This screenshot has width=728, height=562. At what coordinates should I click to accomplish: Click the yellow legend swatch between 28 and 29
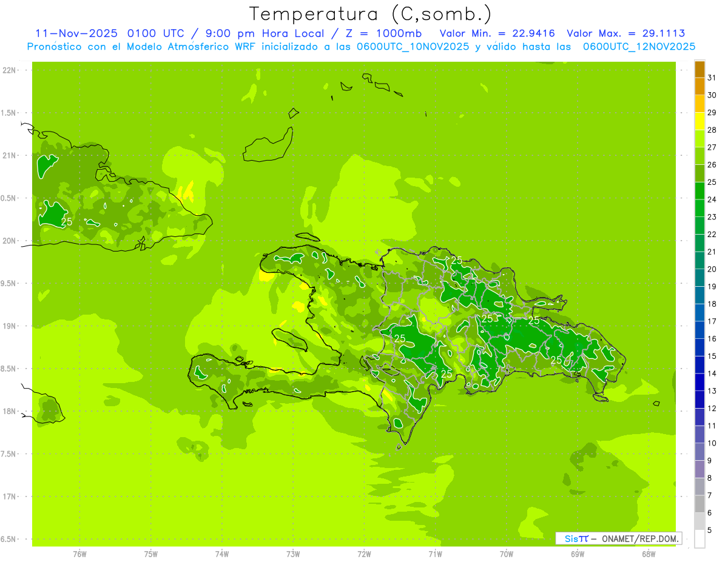699,121
